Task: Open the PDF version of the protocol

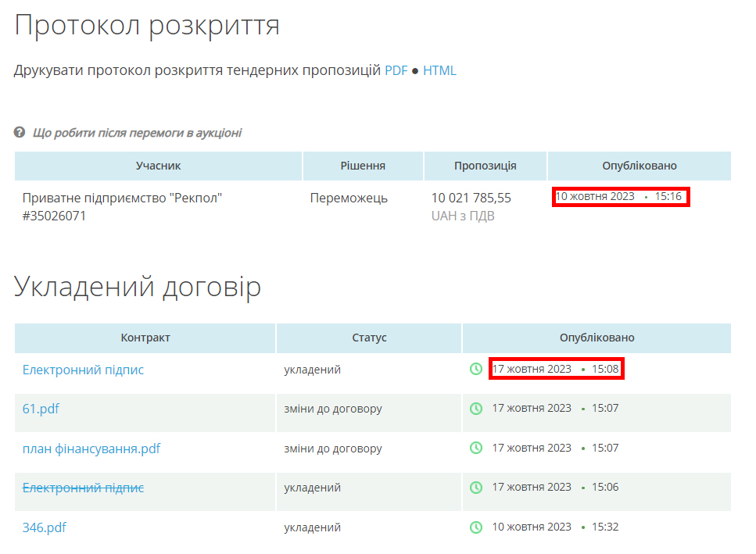Action: tap(396, 71)
